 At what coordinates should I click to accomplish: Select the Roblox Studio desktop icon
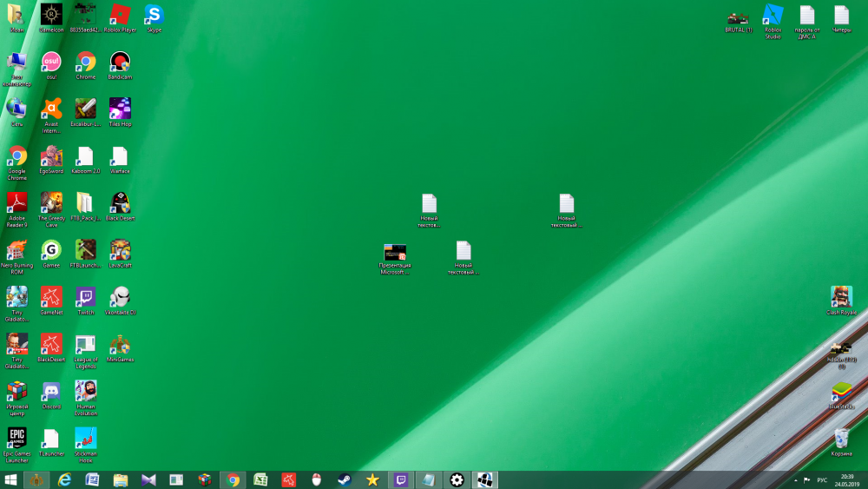[x=773, y=15]
